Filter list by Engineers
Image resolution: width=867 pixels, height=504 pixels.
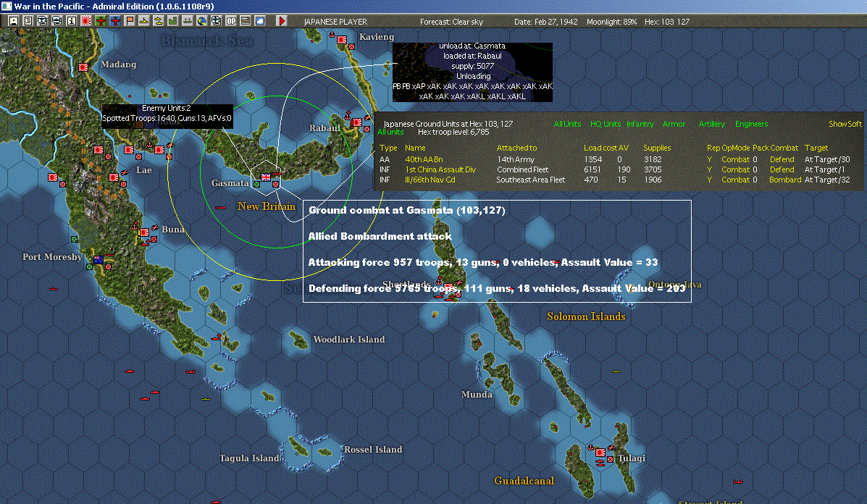coord(751,124)
